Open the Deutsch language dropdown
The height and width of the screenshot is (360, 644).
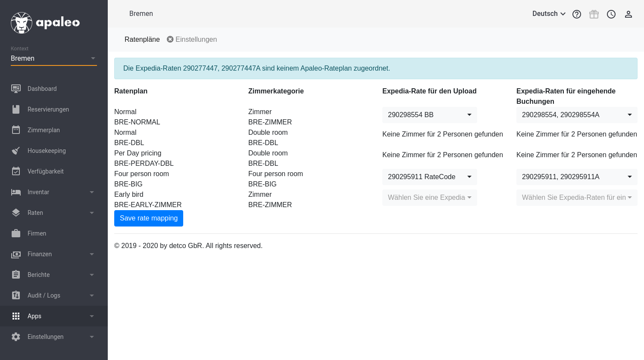point(549,14)
